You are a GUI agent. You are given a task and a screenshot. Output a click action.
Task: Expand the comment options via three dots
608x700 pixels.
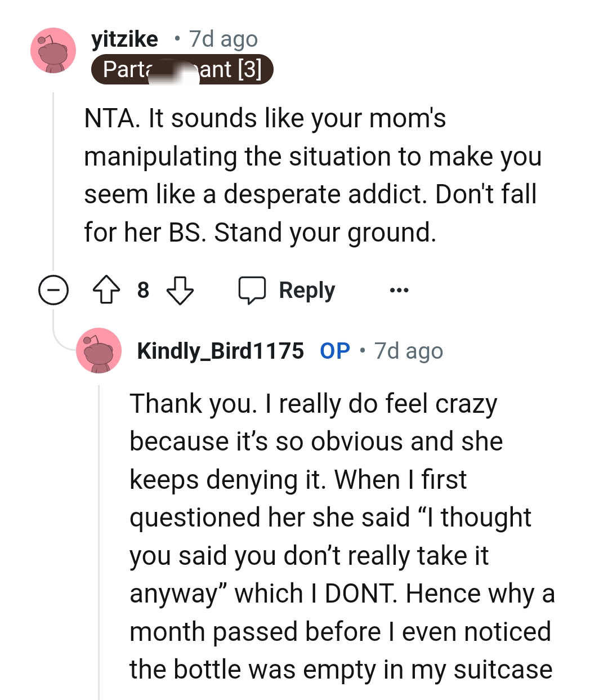coord(399,290)
